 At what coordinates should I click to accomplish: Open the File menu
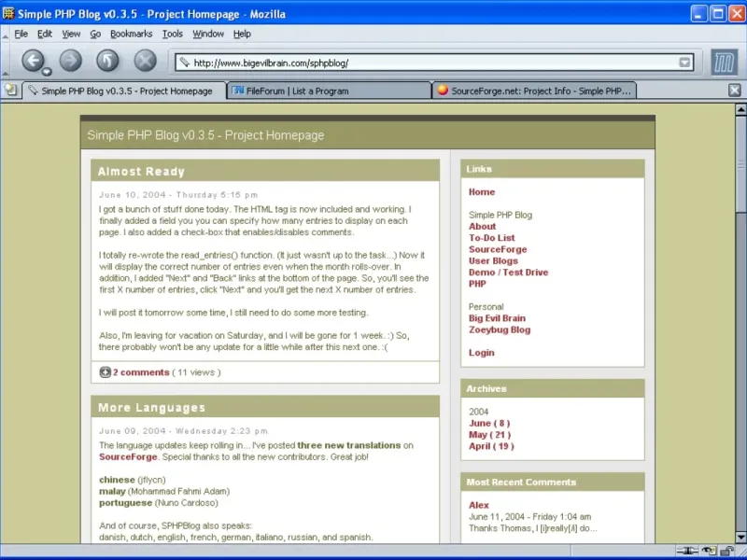(21, 34)
